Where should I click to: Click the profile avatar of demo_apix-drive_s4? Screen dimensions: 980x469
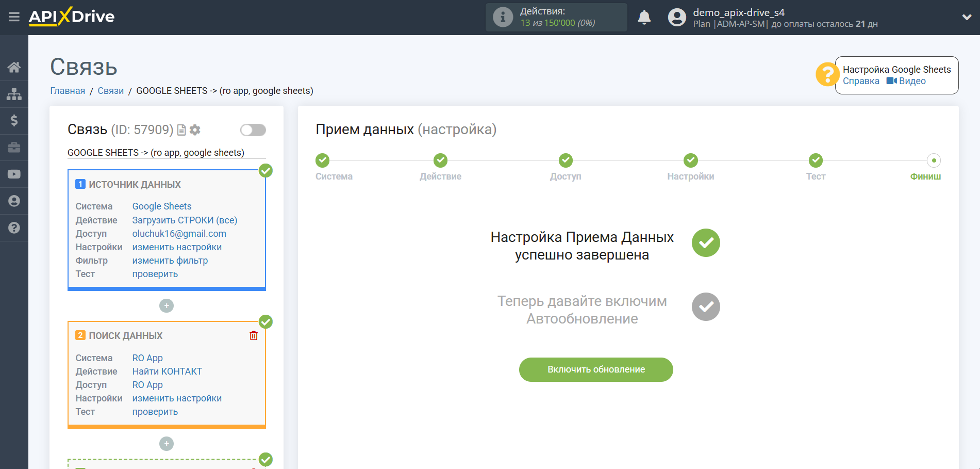coord(677,17)
